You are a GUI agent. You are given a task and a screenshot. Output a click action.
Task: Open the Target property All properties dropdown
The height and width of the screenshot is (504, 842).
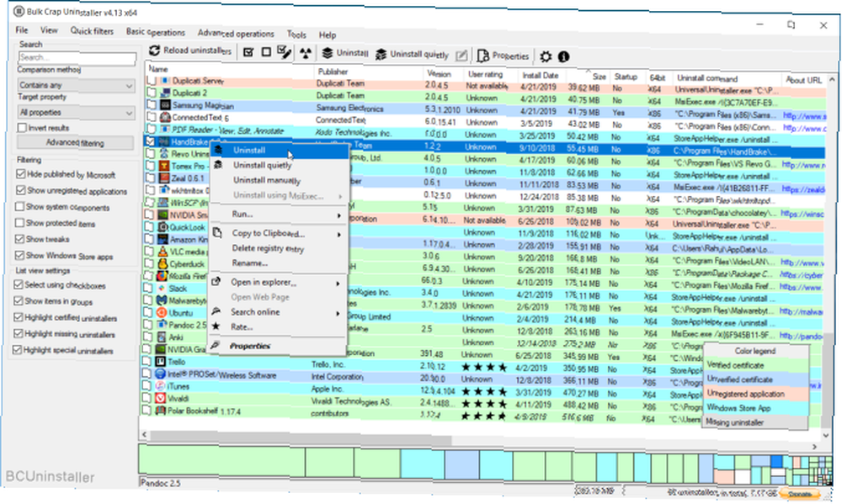77,112
